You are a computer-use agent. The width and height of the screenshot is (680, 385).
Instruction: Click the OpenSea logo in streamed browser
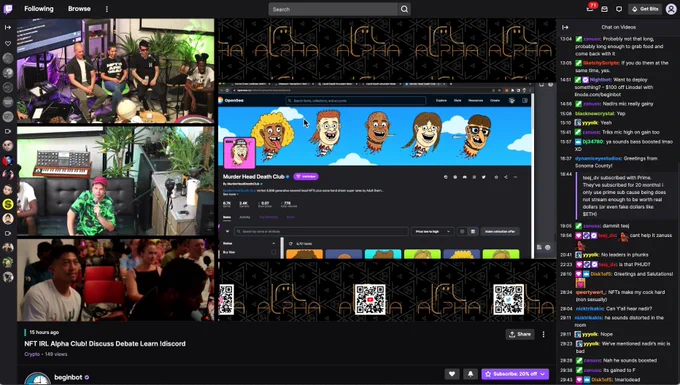(x=232, y=100)
